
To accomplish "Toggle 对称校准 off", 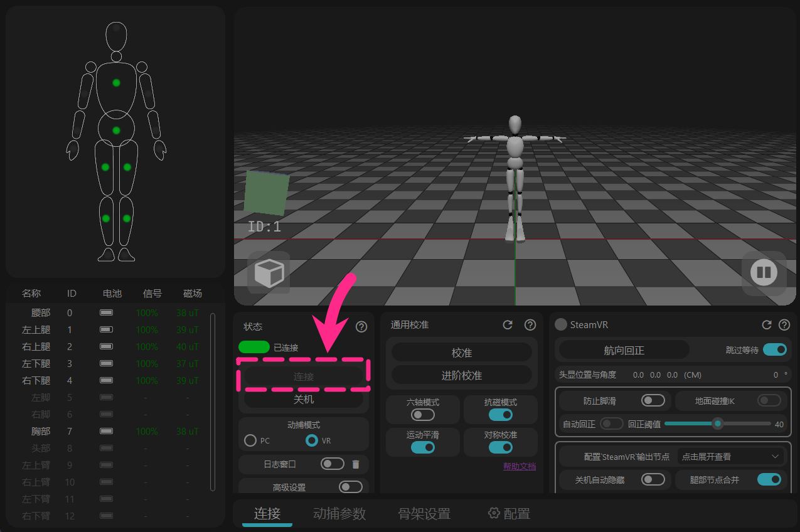I will [x=501, y=447].
